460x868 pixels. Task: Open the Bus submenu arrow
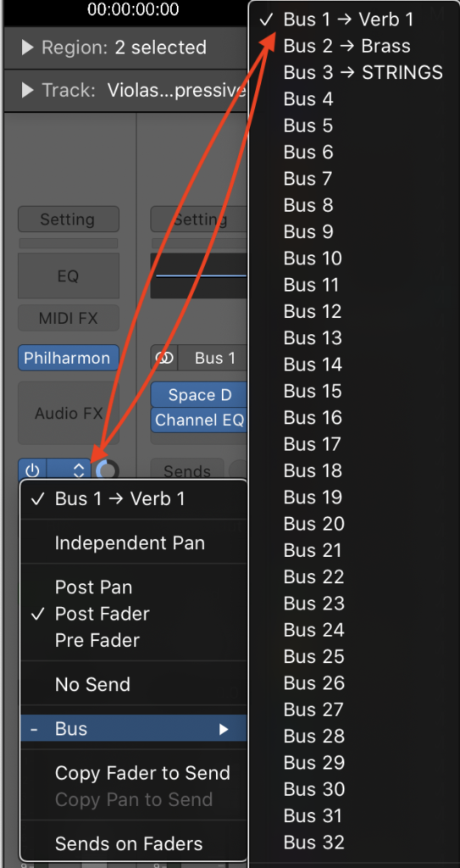coord(224,729)
